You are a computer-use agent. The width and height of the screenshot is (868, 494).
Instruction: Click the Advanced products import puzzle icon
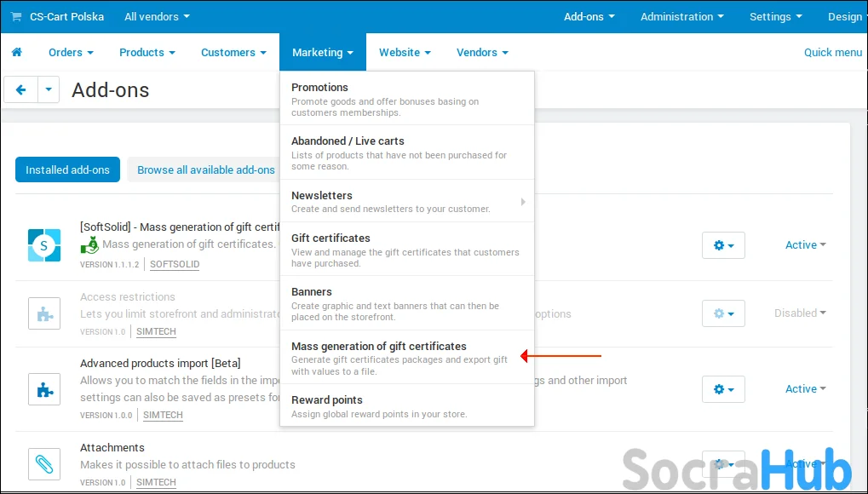click(44, 389)
